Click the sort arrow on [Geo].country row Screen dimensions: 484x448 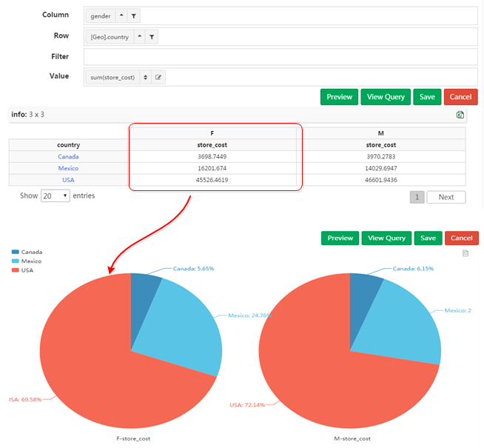click(x=141, y=36)
